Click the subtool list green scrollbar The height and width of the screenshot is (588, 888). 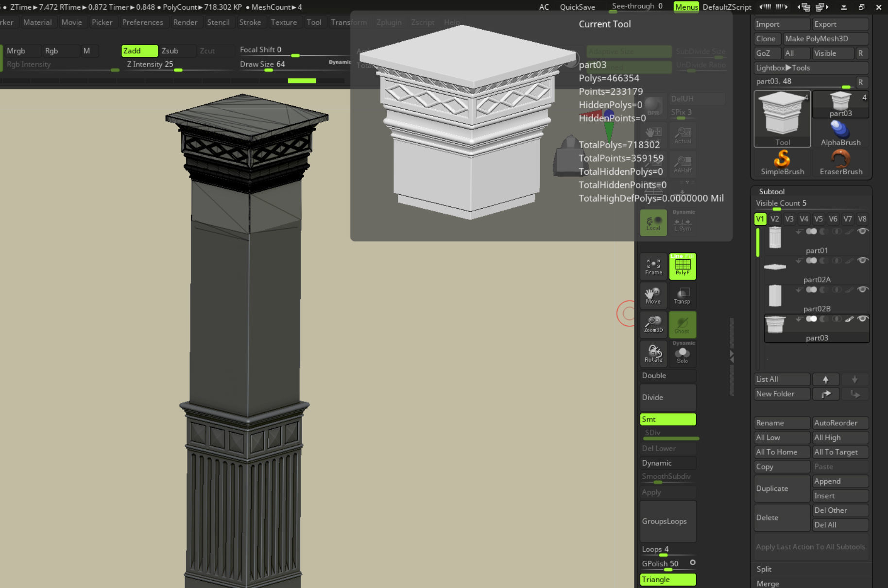(x=758, y=242)
